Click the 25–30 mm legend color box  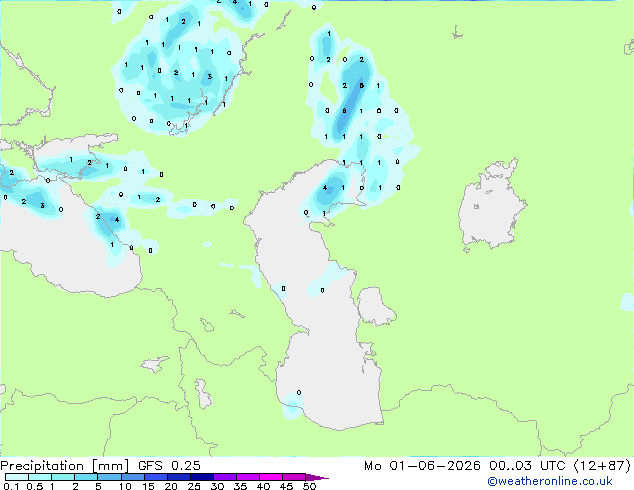tap(202, 477)
